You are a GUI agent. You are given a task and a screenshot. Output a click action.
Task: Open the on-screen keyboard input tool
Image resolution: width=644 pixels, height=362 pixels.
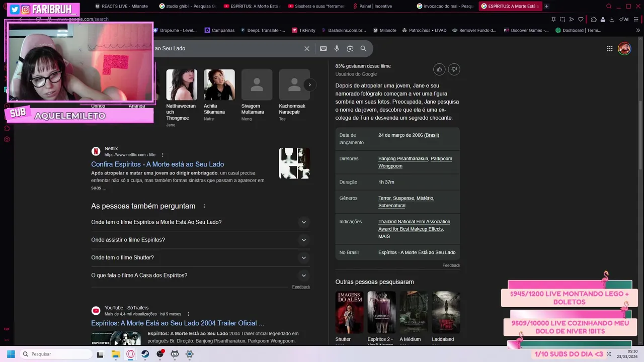323,49
